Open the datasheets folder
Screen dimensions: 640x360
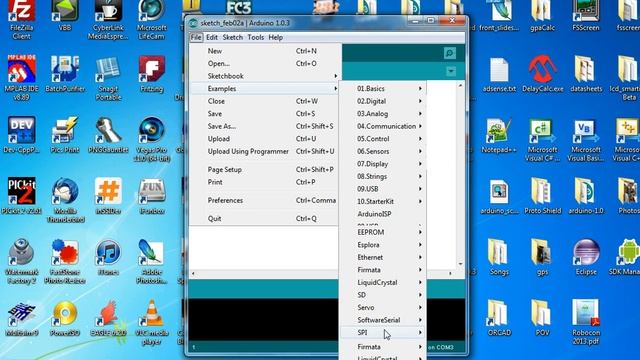(x=586, y=73)
